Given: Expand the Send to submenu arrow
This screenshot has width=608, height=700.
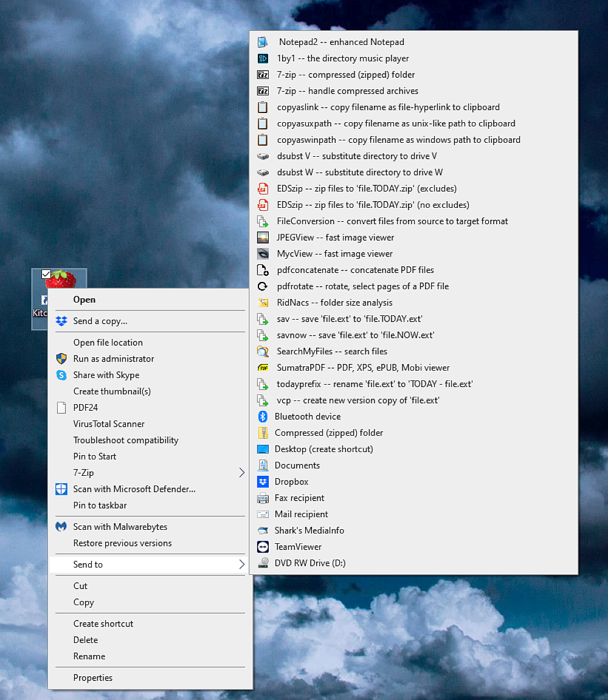Looking at the screenshot, I should point(242,564).
